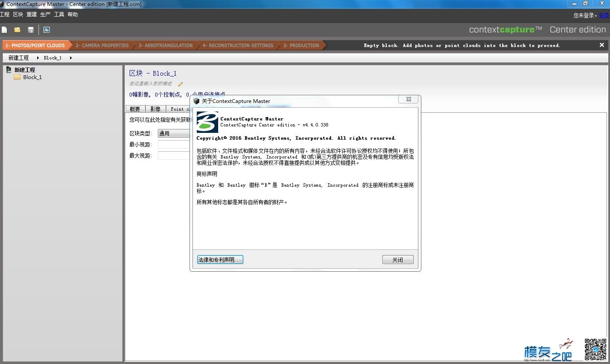
Task: Go to step 4- Reconstruction Settings
Action: click(238, 45)
